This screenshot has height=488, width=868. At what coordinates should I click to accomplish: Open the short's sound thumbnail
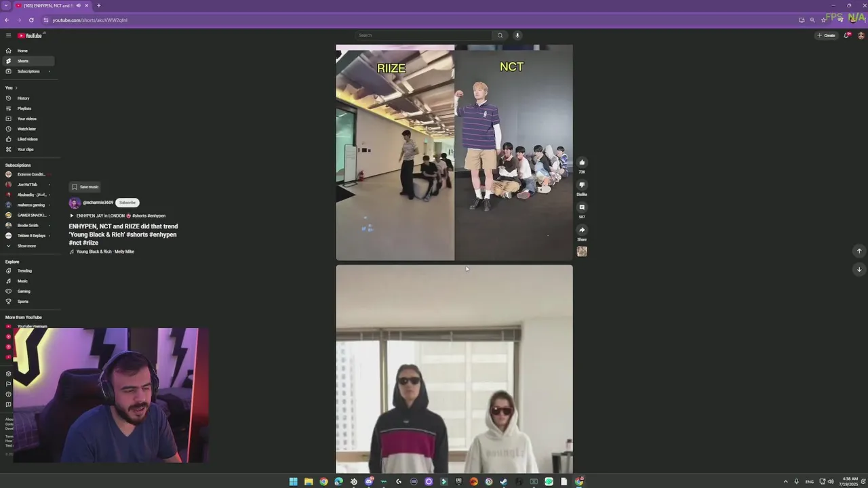(582, 251)
